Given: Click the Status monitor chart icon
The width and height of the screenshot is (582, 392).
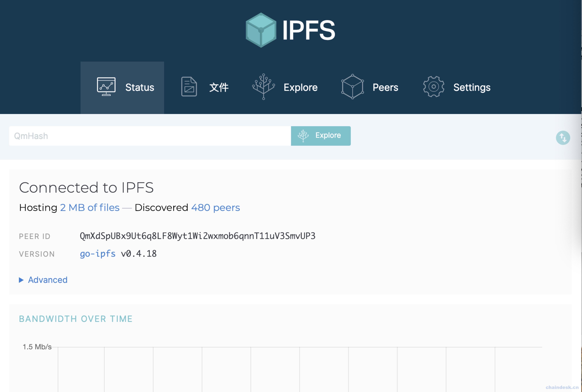Looking at the screenshot, I should coord(106,87).
